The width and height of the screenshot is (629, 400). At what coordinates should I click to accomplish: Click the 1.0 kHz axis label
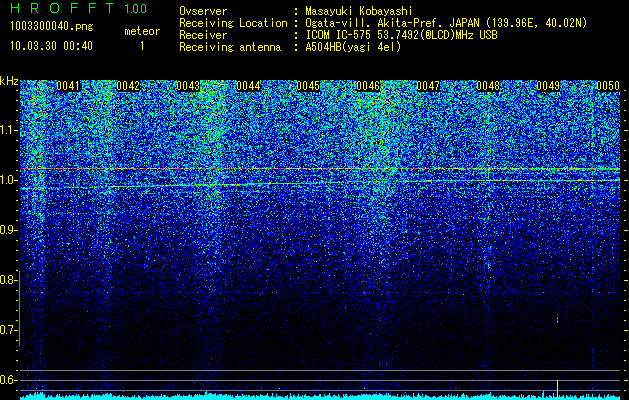coord(8,180)
